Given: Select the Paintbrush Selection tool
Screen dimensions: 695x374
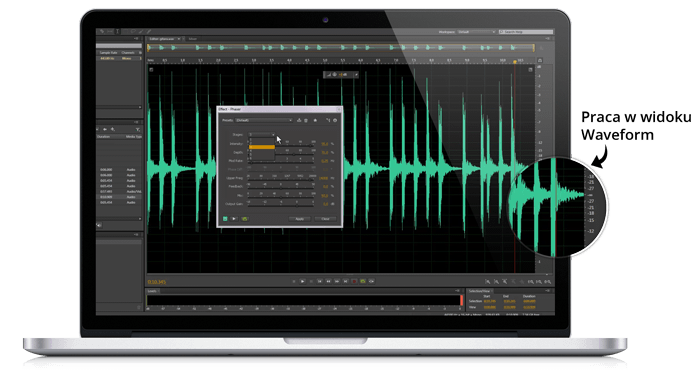Looking at the screenshot, I should [x=141, y=31].
